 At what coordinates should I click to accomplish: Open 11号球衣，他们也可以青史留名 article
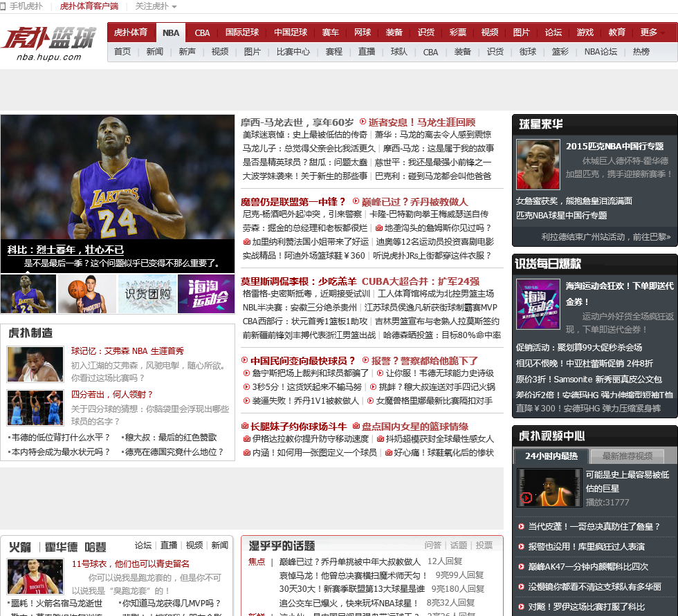(x=131, y=563)
